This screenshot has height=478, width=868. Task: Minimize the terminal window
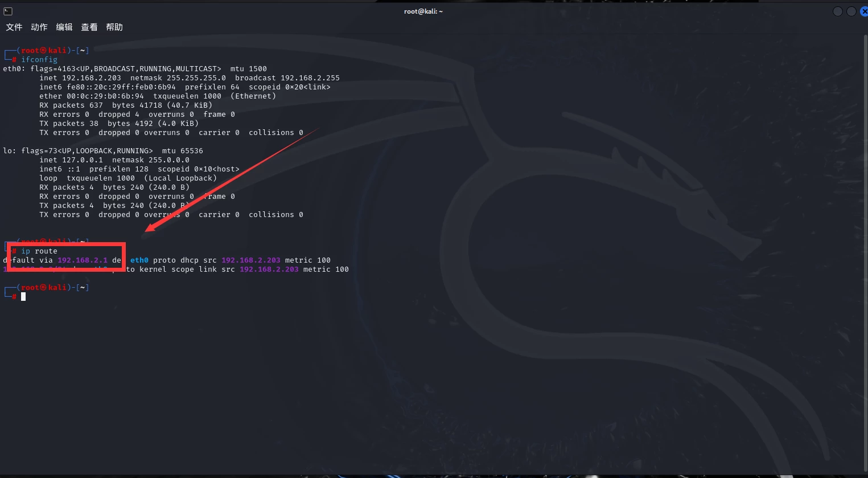pyautogui.click(x=838, y=11)
